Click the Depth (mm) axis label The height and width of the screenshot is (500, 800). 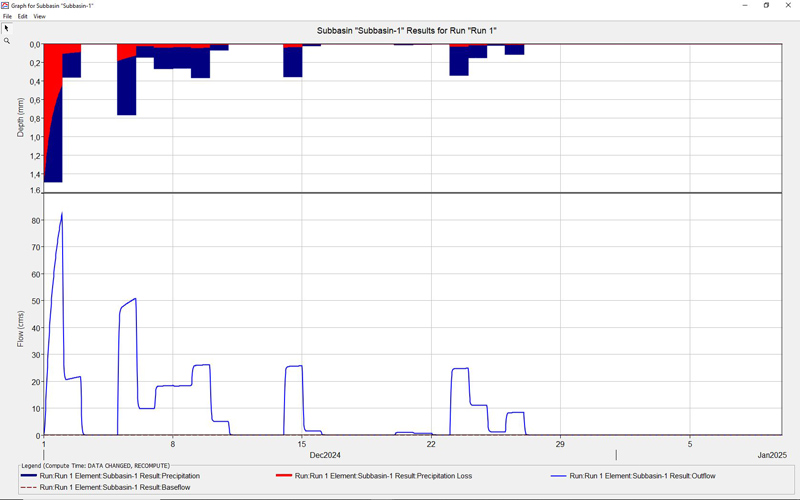21,117
